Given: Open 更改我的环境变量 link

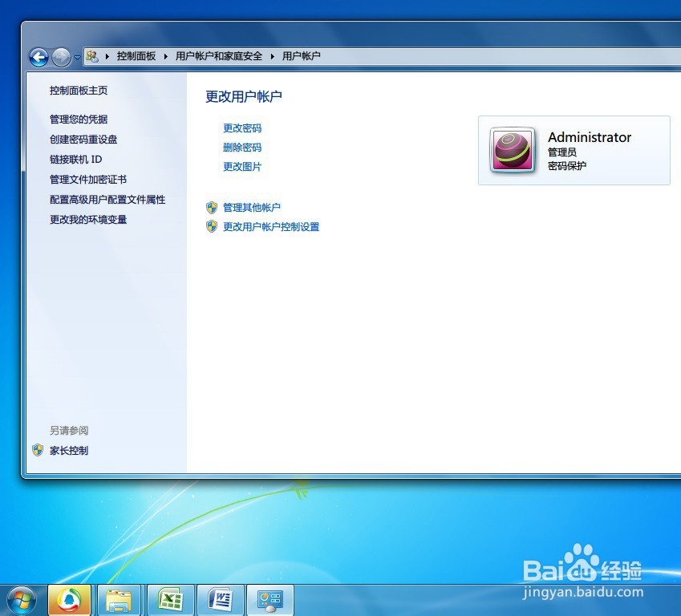Looking at the screenshot, I should pos(88,220).
